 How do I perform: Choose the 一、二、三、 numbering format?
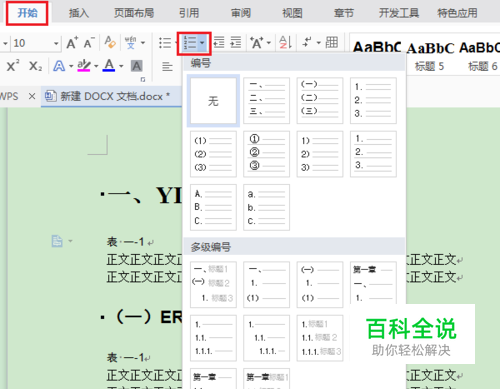(x=267, y=100)
